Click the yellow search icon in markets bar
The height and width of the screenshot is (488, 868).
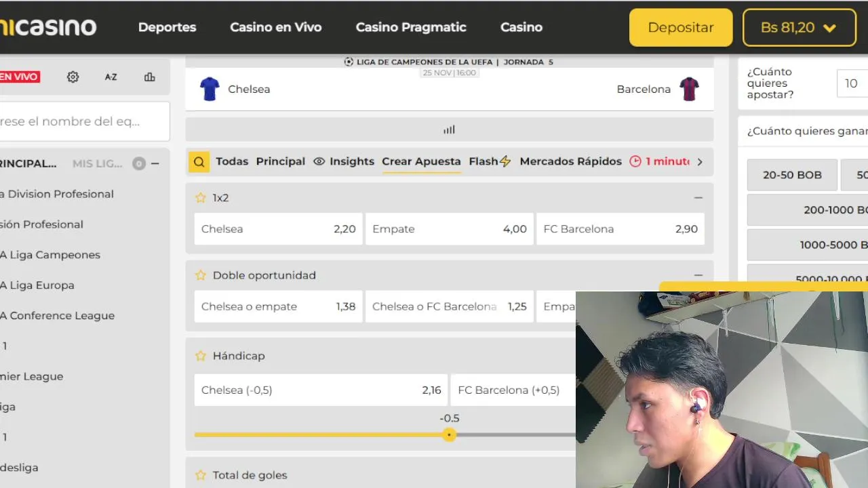(x=199, y=162)
